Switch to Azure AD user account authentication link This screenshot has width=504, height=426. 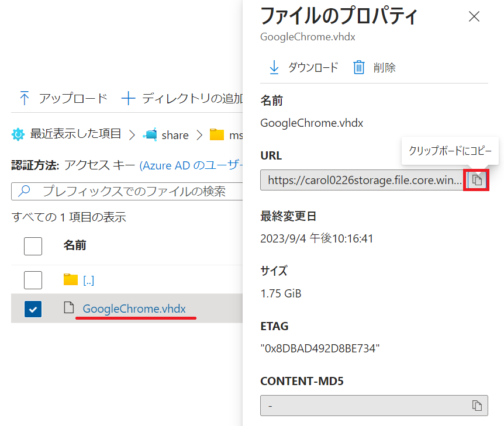191,165
